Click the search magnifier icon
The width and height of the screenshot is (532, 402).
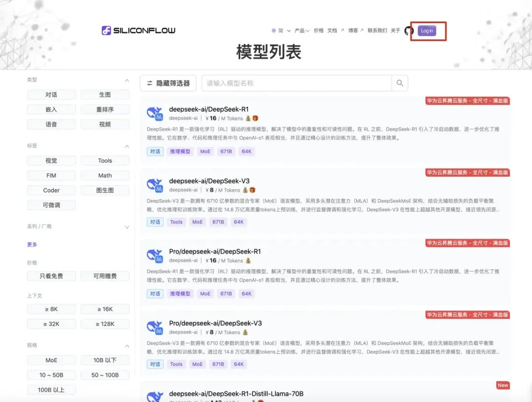pyautogui.click(x=399, y=83)
